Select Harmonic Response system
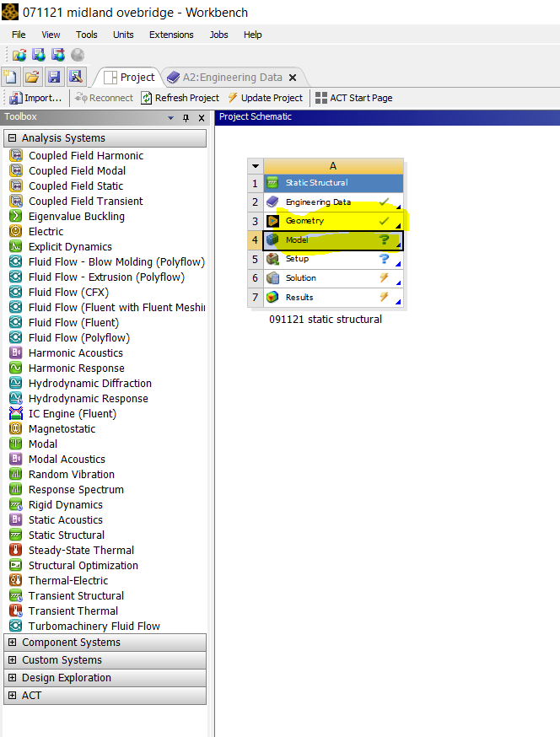The image size is (560, 737). pos(77,368)
